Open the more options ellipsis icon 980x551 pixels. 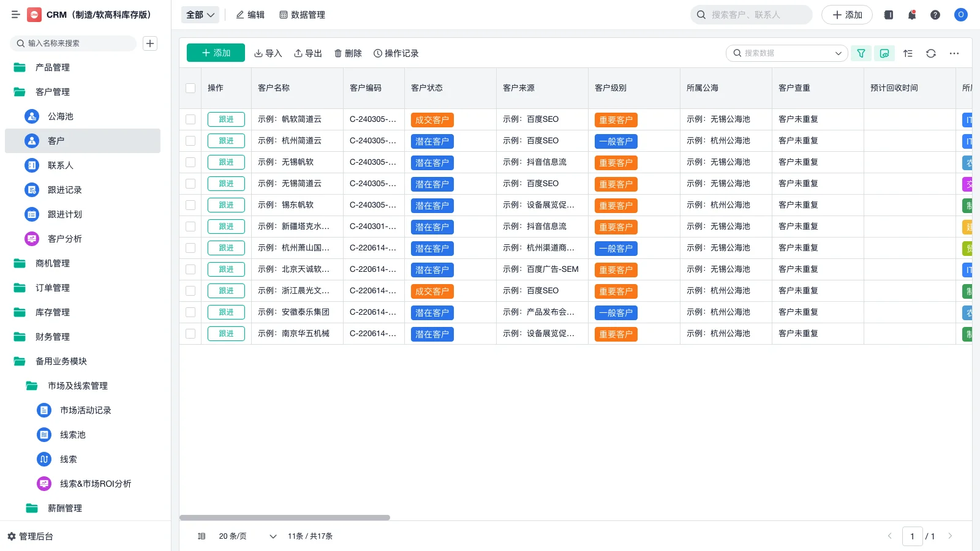[954, 53]
